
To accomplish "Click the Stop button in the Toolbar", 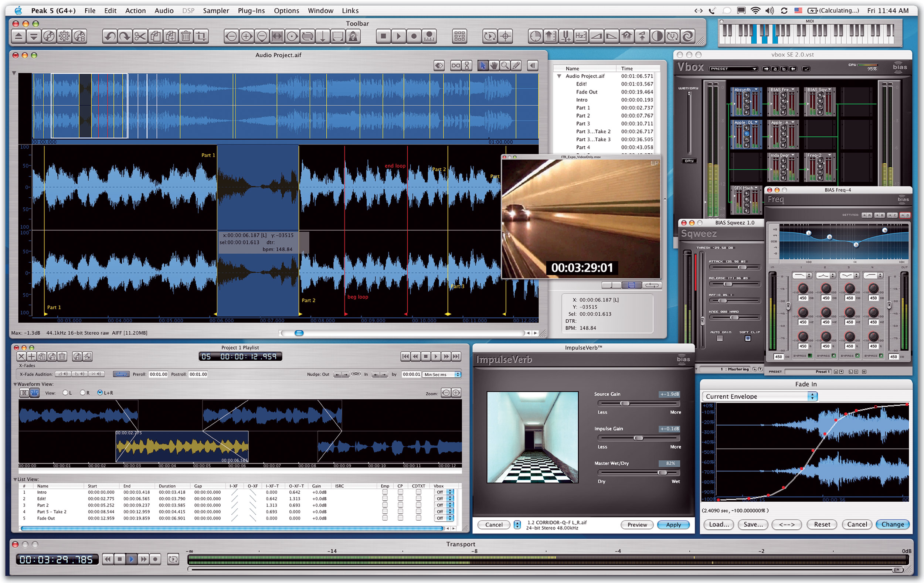I will point(383,37).
